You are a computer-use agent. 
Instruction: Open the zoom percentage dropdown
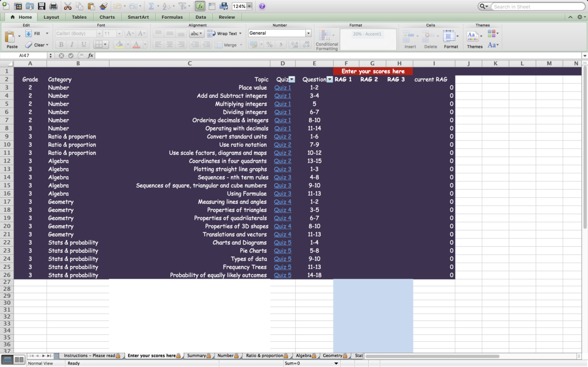tap(249, 7)
